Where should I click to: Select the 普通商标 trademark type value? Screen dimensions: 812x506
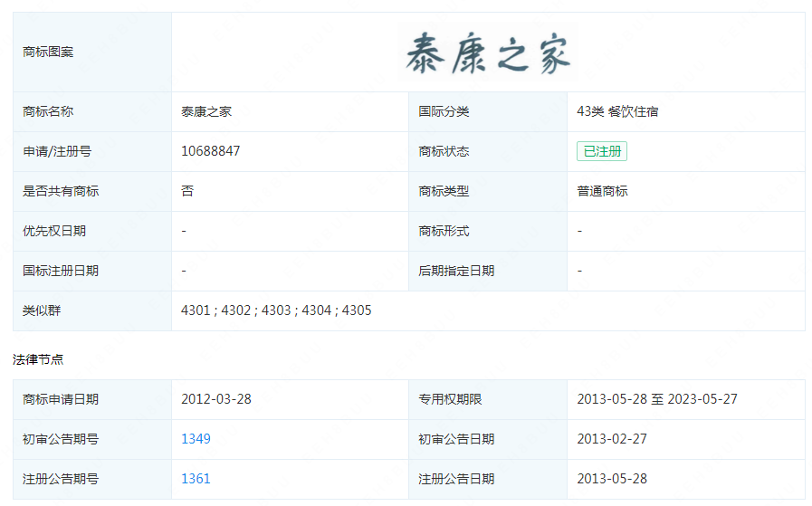[x=602, y=191]
